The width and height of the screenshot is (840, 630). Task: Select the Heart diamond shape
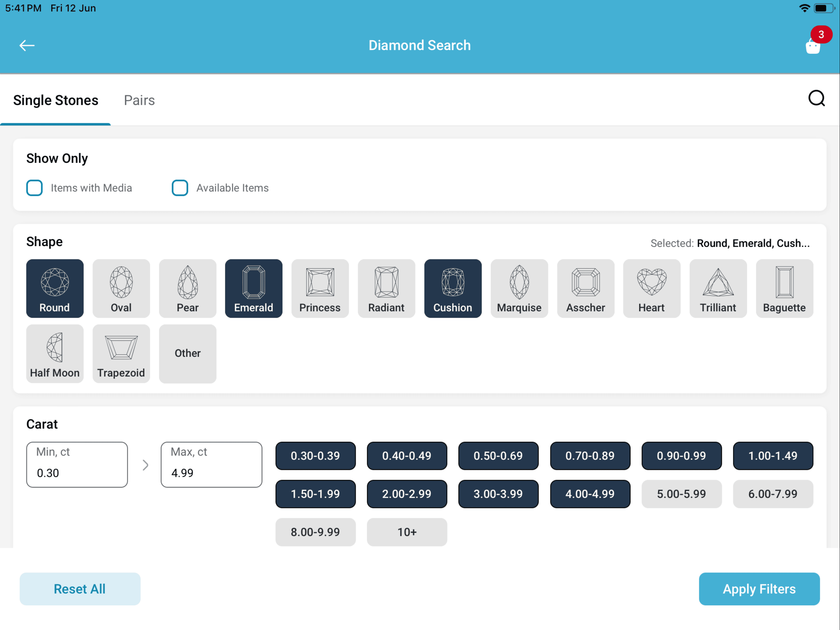tap(652, 289)
